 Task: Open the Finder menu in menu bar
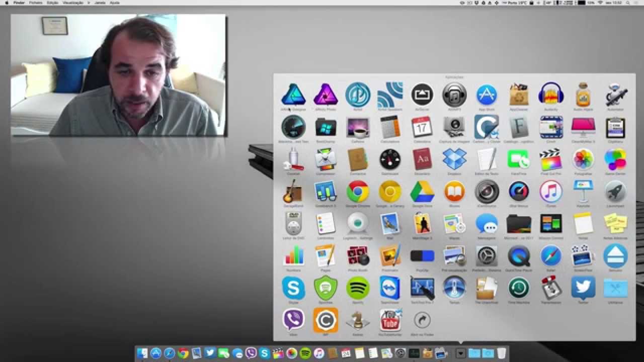point(19,3)
